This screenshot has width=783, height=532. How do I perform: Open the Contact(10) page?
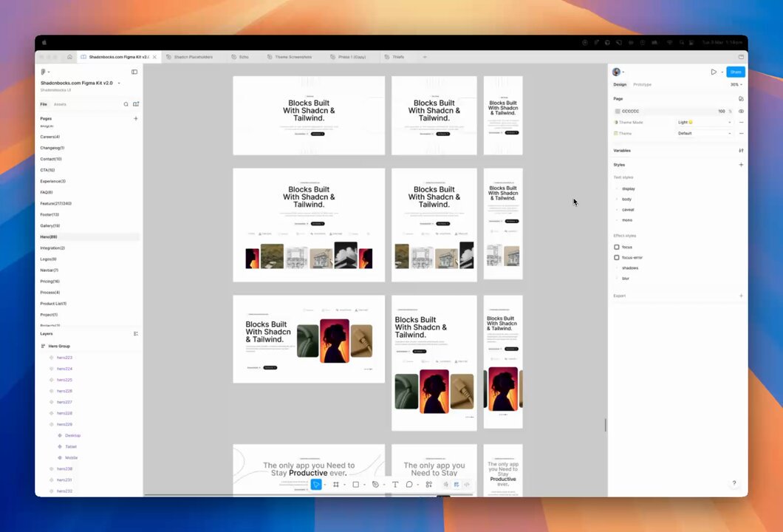[x=51, y=159]
